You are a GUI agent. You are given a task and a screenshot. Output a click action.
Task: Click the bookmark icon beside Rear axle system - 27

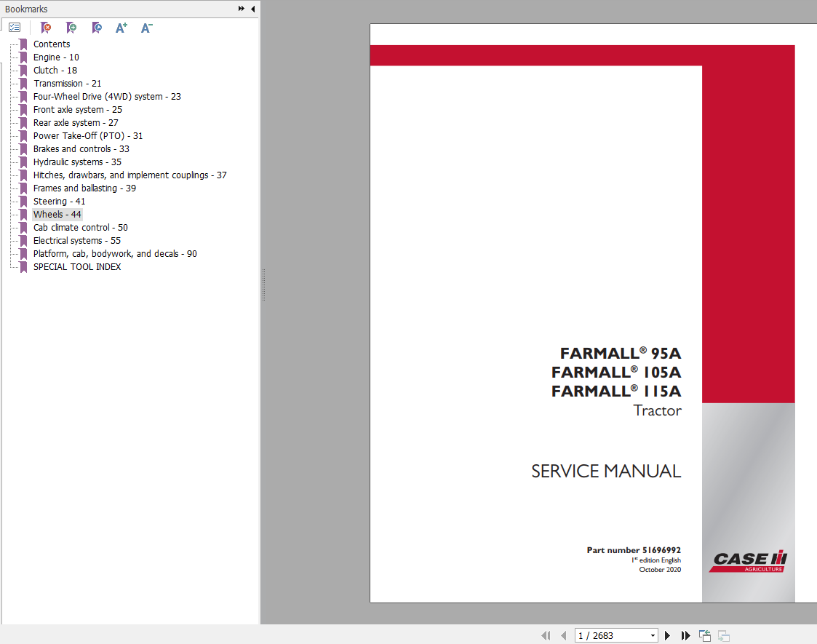23,122
